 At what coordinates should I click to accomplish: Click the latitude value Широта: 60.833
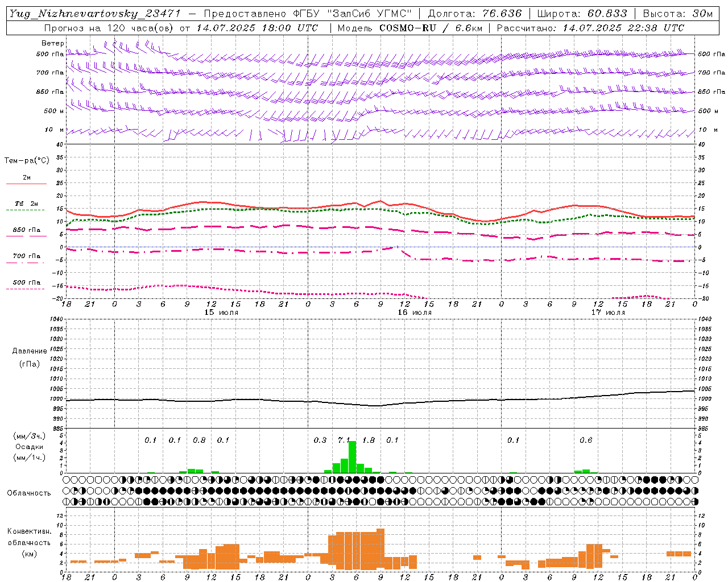point(582,14)
